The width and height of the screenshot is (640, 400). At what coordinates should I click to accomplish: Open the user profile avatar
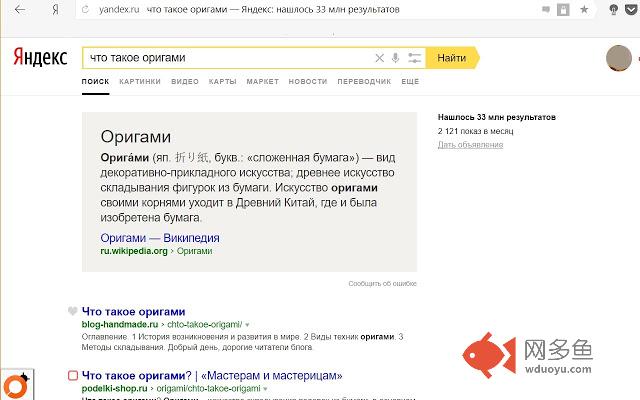[x=619, y=58]
